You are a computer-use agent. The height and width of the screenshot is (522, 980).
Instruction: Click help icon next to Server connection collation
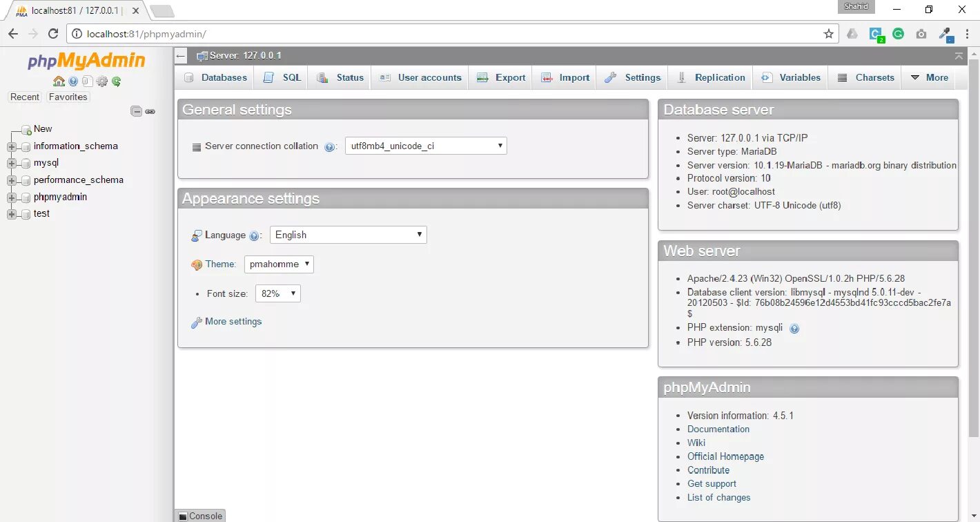(329, 146)
